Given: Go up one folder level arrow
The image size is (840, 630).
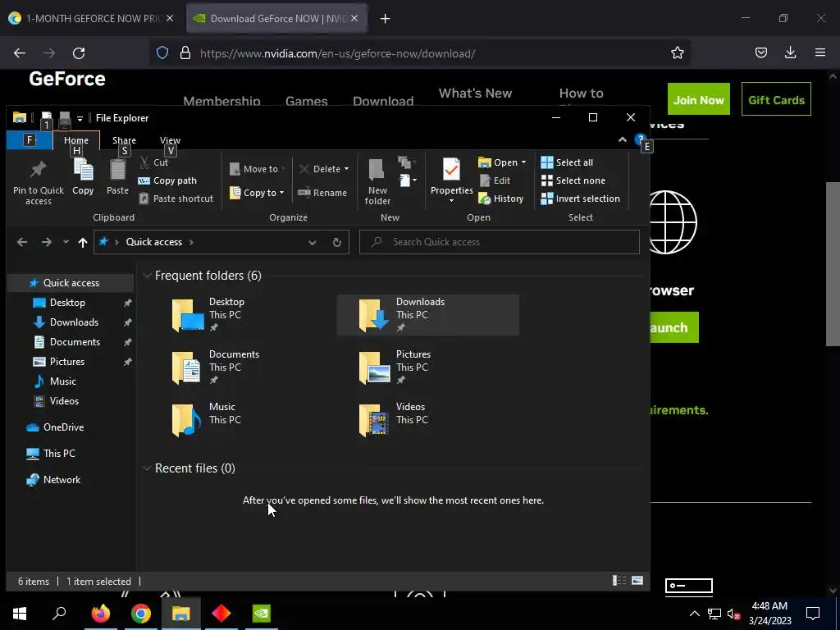Looking at the screenshot, I should (83, 242).
